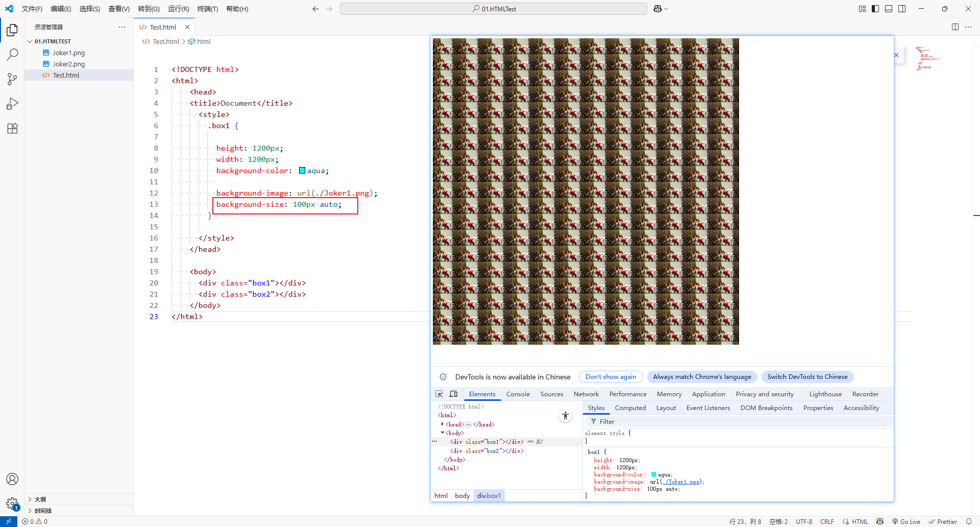
Task: Click the remote window indicator in status bar
Action: click(8, 521)
